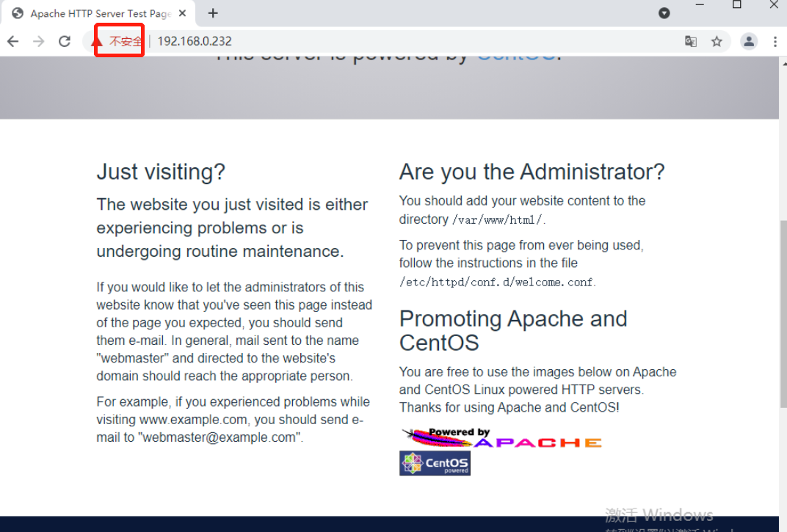Open a new tab with the plus button
787x532 pixels.
pos(213,13)
